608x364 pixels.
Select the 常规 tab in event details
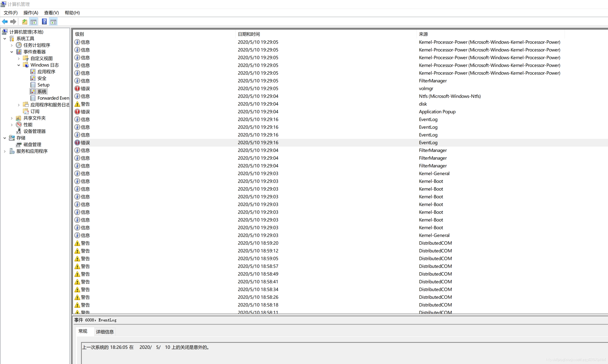(83, 332)
